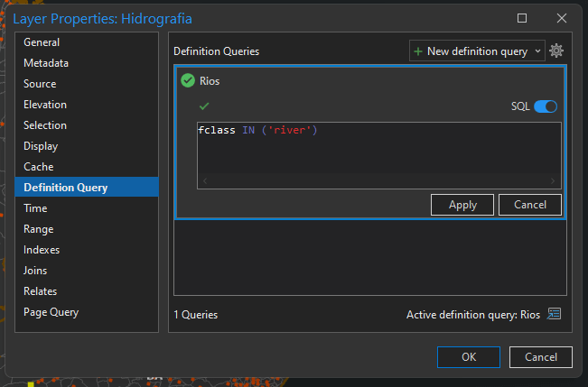Viewport: 588px width, 387px height.
Task: Apply the Rios definition query
Action: click(462, 205)
